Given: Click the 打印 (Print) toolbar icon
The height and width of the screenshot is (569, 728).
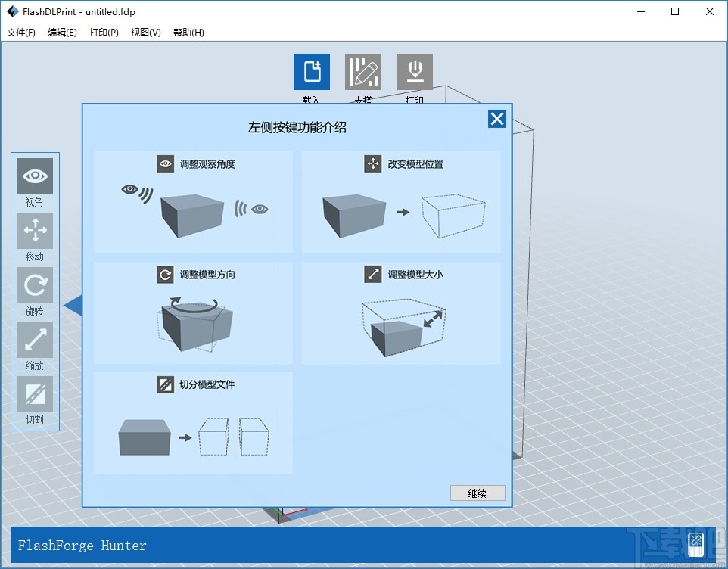Looking at the screenshot, I should [414, 71].
